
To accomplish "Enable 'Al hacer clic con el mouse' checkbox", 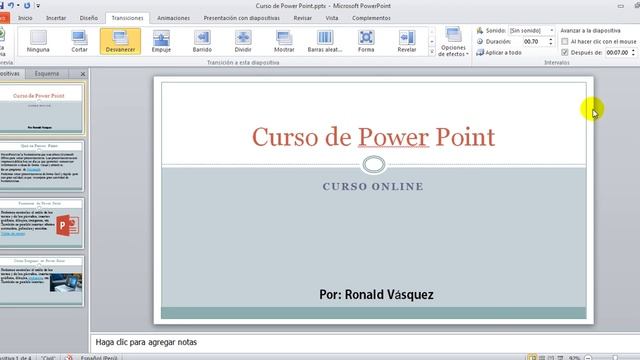I will (565, 42).
